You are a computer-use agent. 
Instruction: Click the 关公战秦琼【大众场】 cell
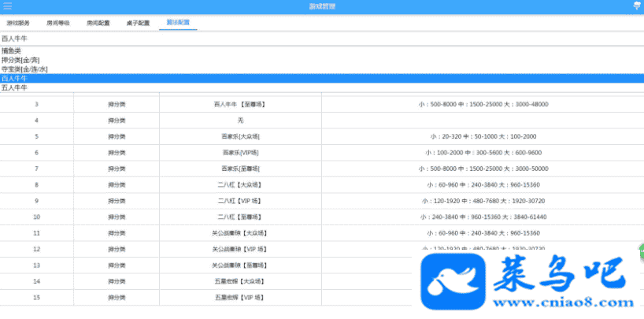240,233
